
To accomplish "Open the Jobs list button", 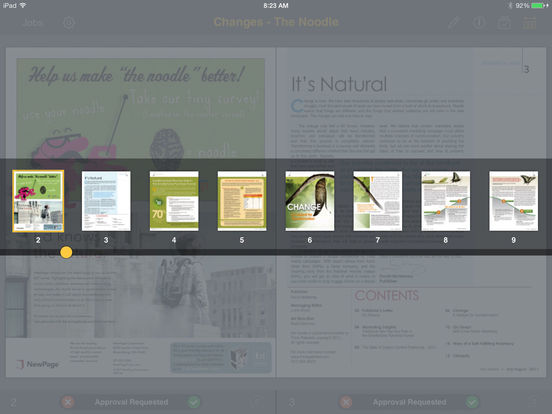I will click(32, 22).
